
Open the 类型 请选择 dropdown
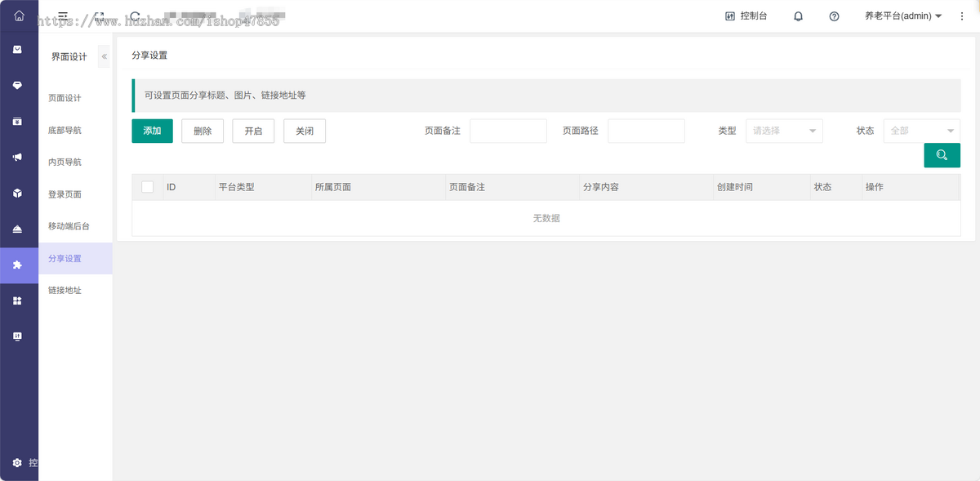point(783,131)
